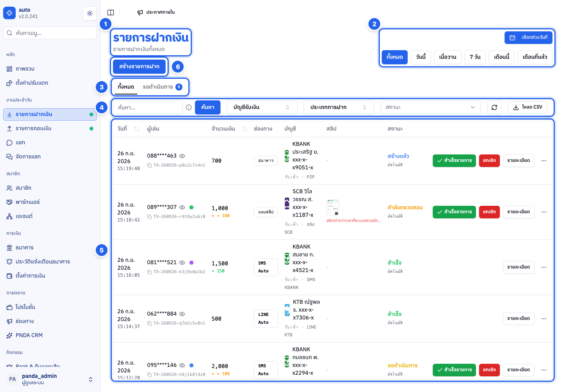Screen dimensions: 565x392
Task: Expand the บัญชีรับเงิน dropdown filter
Action: pyautogui.click(x=262, y=107)
